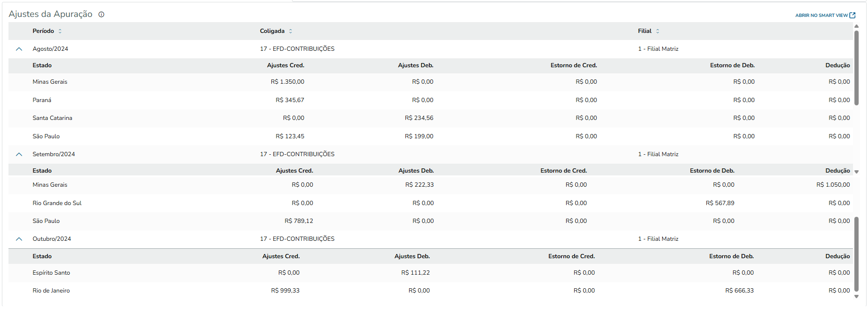The height and width of the screenshot is (309, 868).
Task: Select the Espírito Santo row
Action: (51, 273)
